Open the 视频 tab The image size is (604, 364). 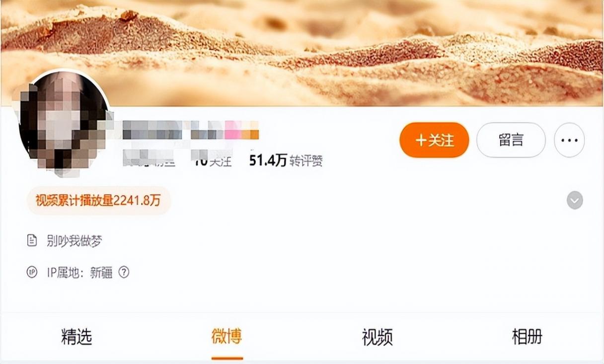coord(377,337)
